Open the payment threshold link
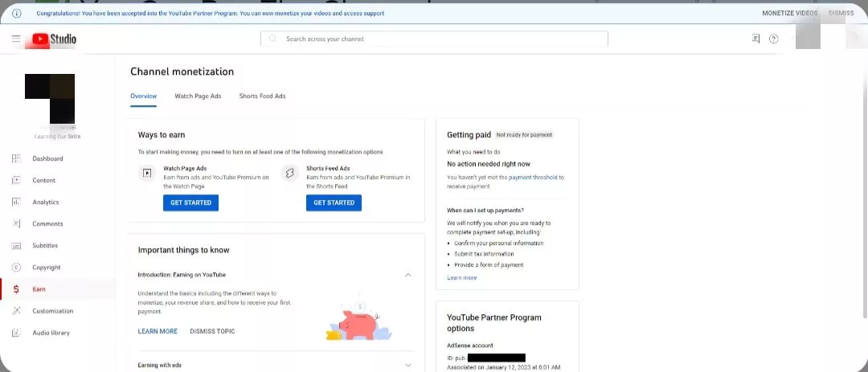This screenshot has height=372, width=868. [x=533, y=178]
